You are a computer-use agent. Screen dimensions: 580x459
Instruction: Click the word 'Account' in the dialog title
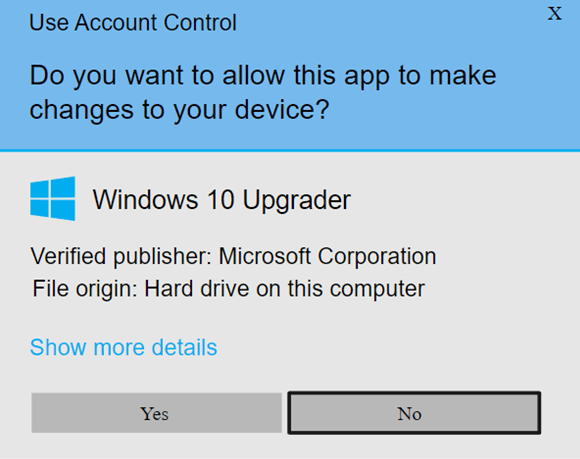(x=116, y=23)
